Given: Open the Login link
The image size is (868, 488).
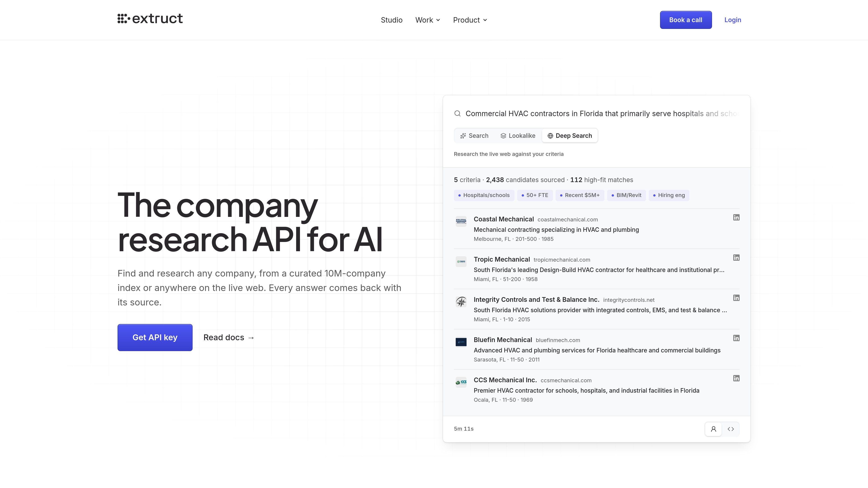Looking at the screenshot, I should point(733,20).
